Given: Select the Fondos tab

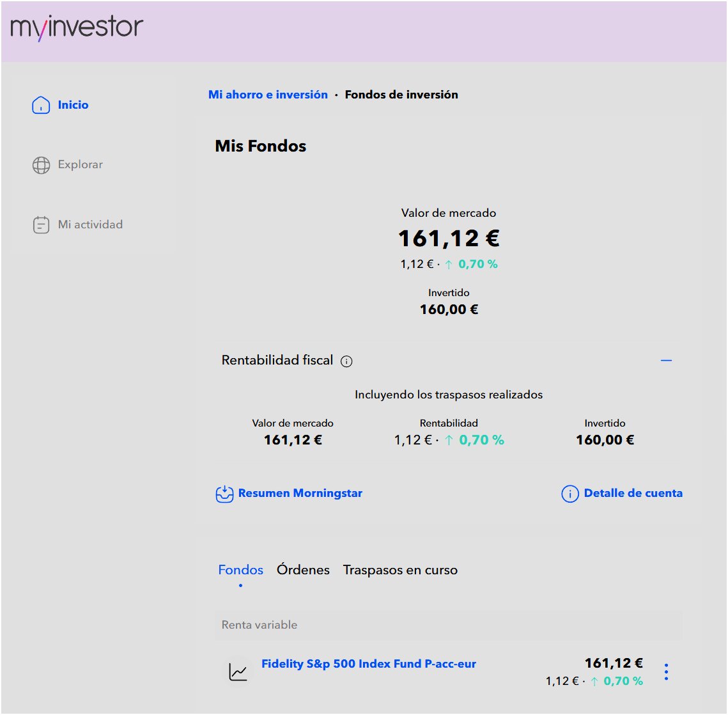Looking at the screenshot, I should pos(240,569).
